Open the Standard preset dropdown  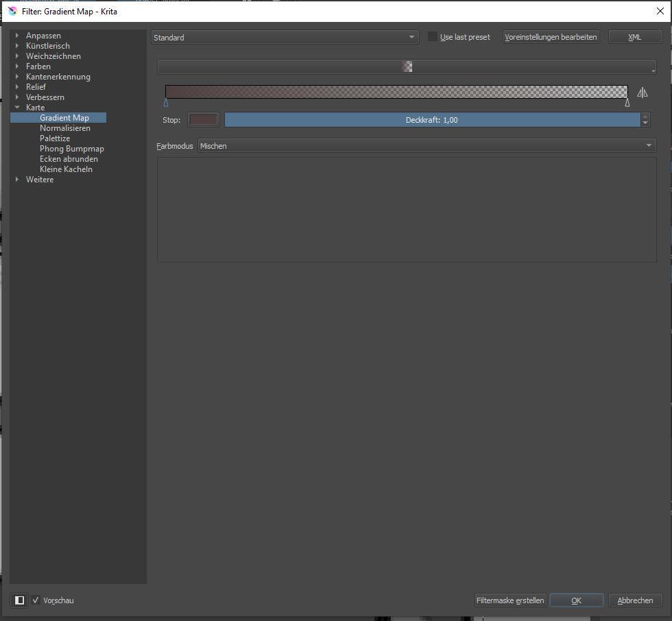tap(285, 37)
